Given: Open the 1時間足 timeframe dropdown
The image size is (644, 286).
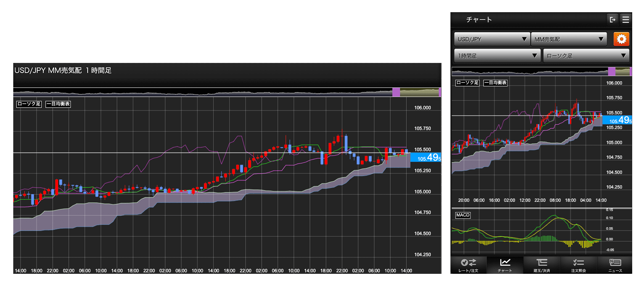Looking at the screenshot, I should pyautogui.click(x=497, y=56).
